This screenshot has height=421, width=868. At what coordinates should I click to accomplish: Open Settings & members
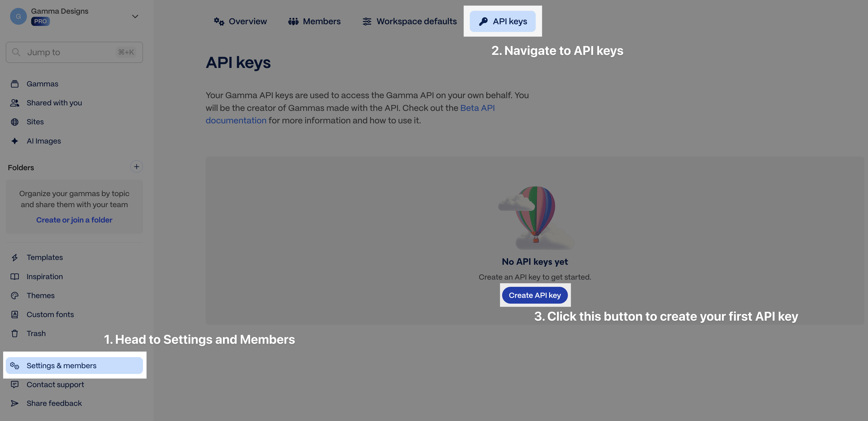61,365
